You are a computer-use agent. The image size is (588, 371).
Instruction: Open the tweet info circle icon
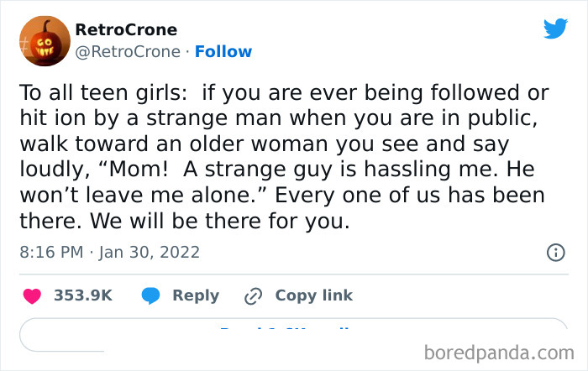pos(555,252)
